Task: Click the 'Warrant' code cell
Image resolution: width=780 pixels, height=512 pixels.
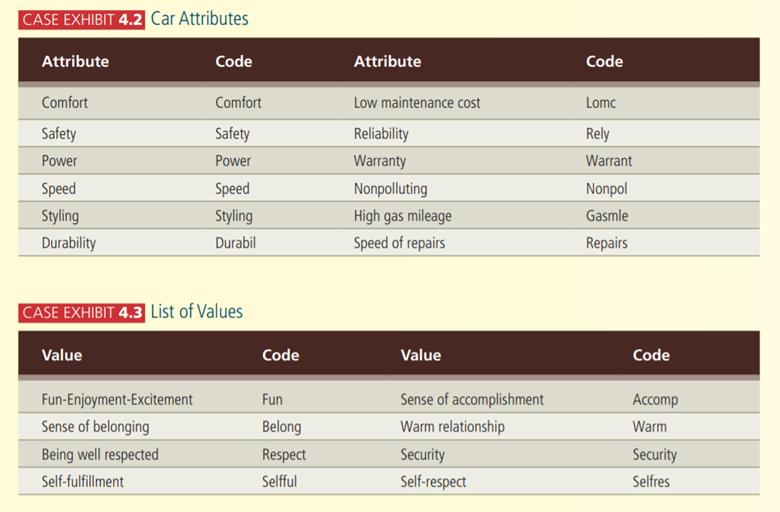Action: click(609, 160)
